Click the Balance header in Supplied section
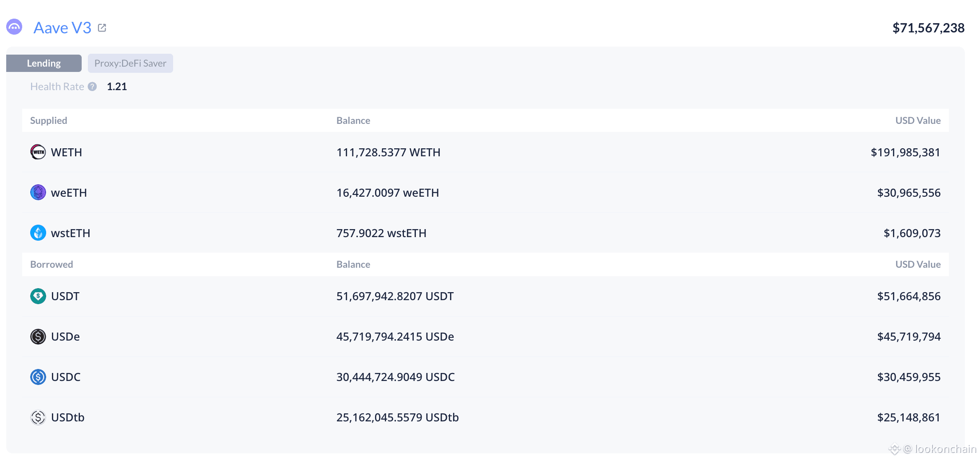Image resolution: width=980 pixels, height=460 pixels. pos(353,121)
